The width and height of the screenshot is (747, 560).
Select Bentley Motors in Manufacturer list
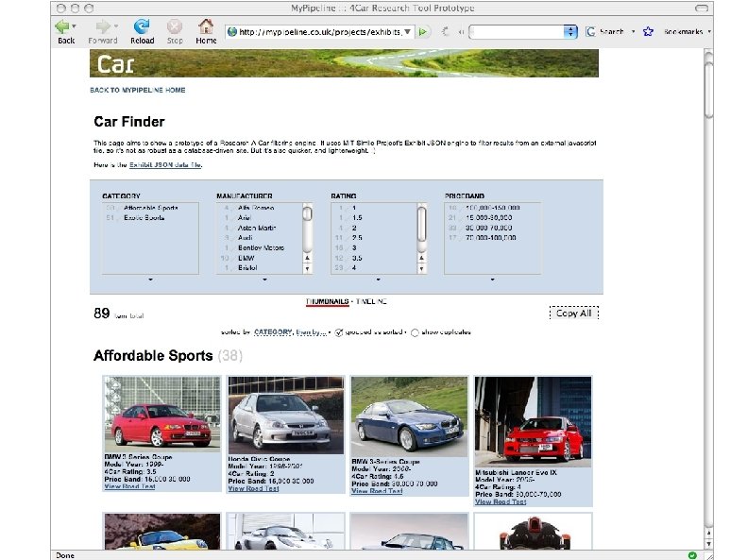pos(260,247)
